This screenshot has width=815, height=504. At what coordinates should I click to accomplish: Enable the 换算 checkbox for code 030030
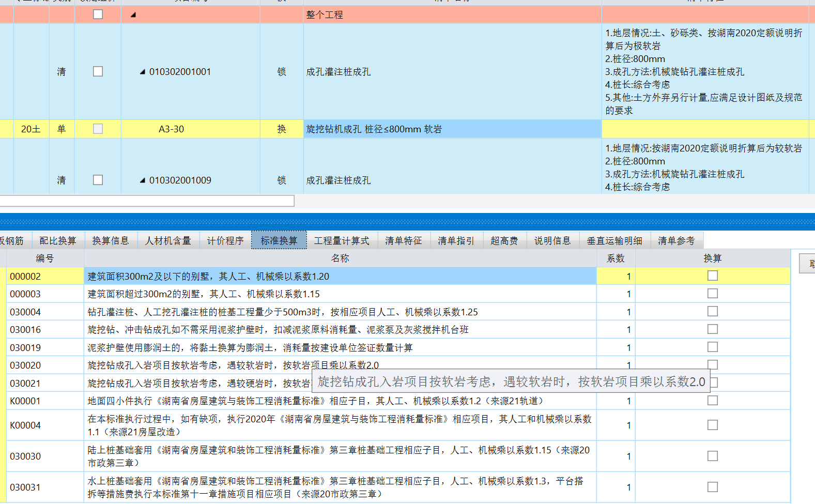click(713, 456)
